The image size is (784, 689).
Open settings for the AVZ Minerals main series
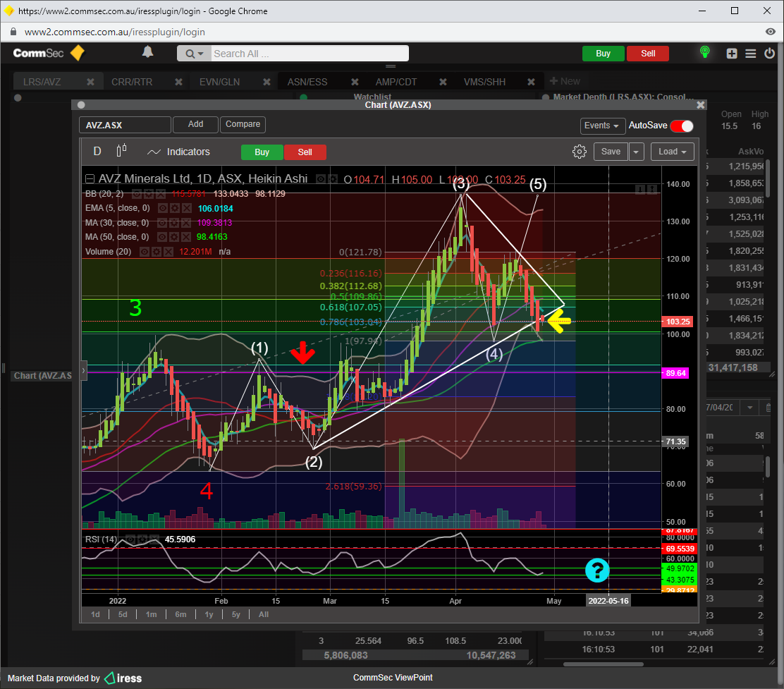tap(333, 179)
